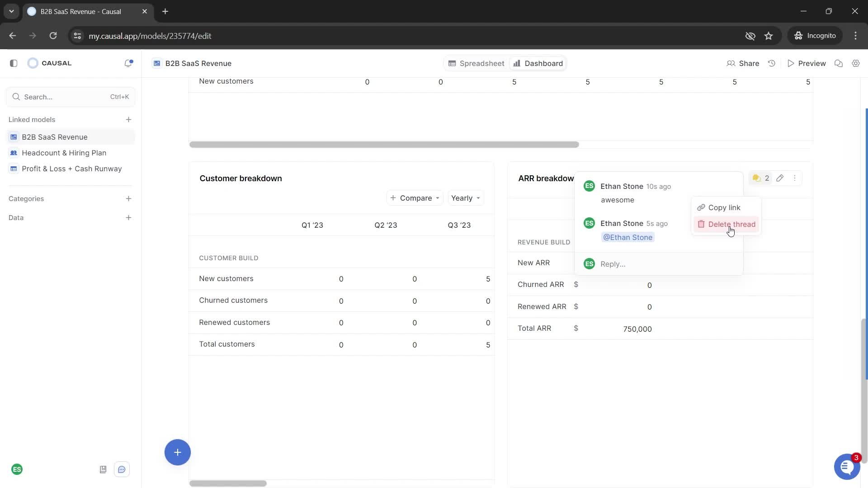Open Profit & Loss + Cash Runway model
Screen dimensions: 868x488
pos(71,169)
